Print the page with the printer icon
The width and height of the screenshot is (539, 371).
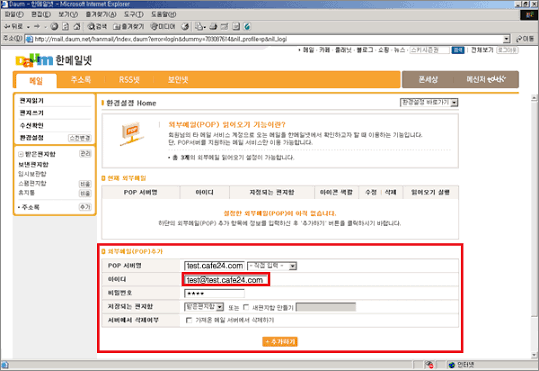pyautogui.click(x=213, y=26)
